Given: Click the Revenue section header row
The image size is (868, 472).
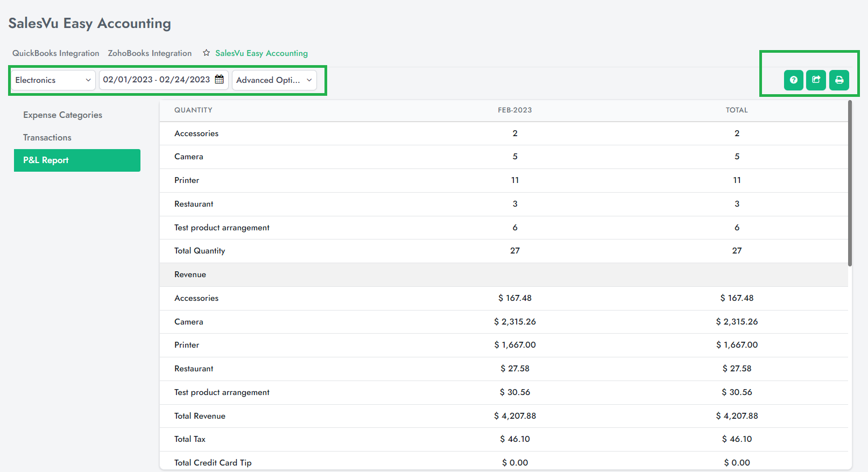Looking at the screenshot, I should click(x=504, y=274).
